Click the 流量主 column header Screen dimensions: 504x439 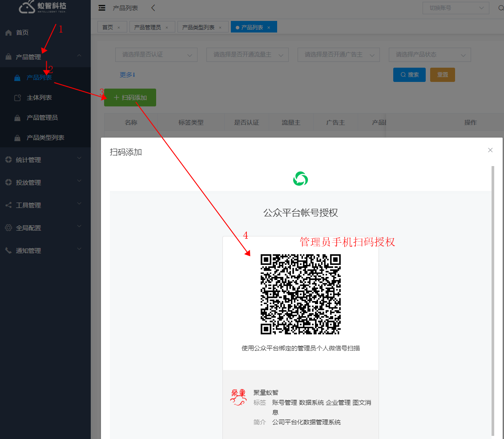pos(291,122)
